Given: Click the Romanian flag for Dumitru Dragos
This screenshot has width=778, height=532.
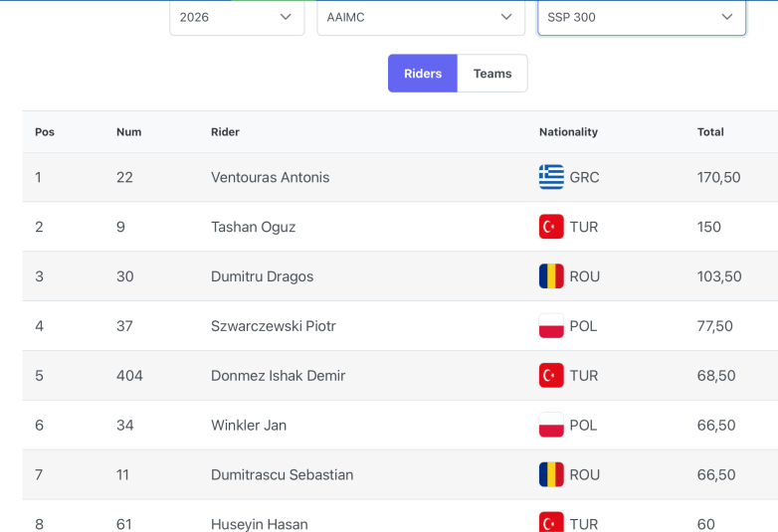Looking at the screenshot, I should (551, 276).
